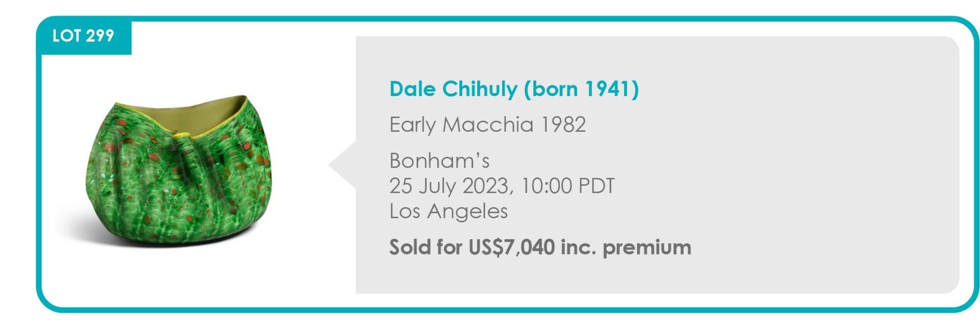Click the callout arrow pointing at vase
Image resolution: width=980 pixels, height=322 pixels.
point(342,165)
